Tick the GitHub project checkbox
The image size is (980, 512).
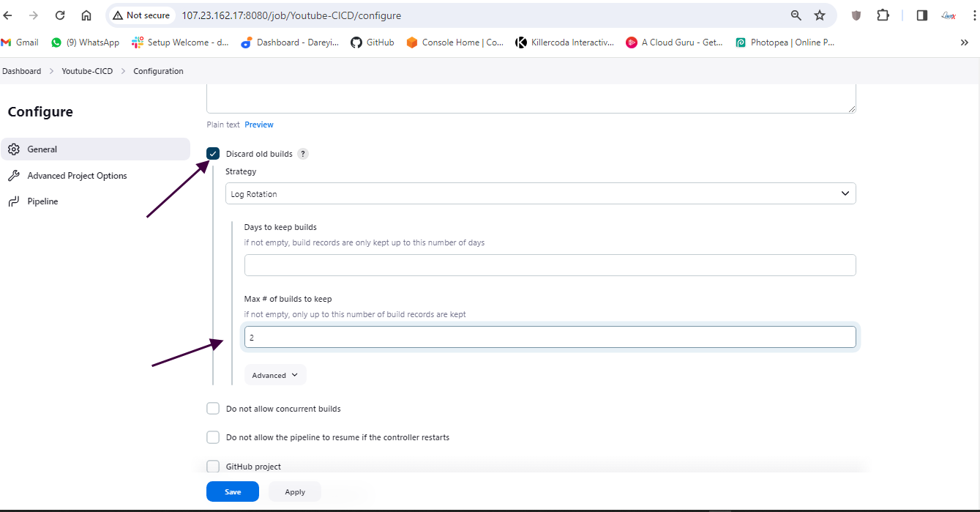(x=213, y=467)
